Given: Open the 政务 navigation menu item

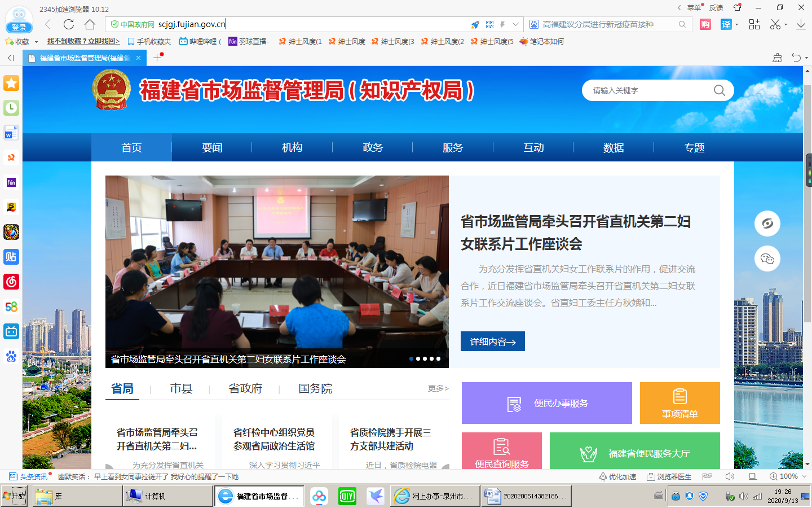Looking at the screenshot, I should pos(372,148).
